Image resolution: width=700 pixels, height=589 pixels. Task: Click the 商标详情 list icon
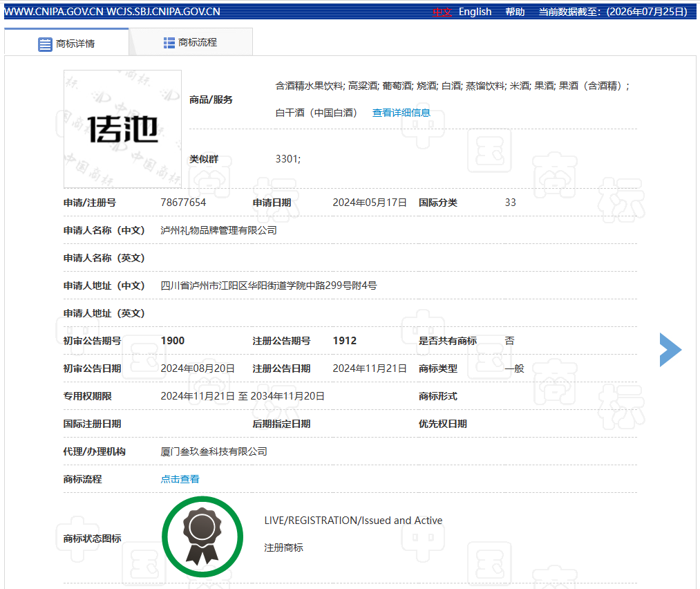coord(45,44)
